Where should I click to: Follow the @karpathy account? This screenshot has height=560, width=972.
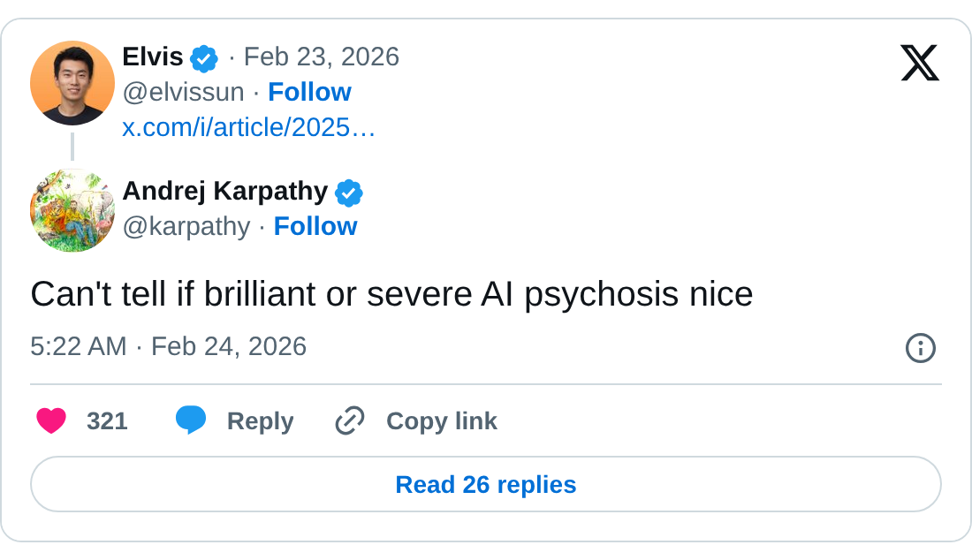pyautogui.click(x=315, y=226)
